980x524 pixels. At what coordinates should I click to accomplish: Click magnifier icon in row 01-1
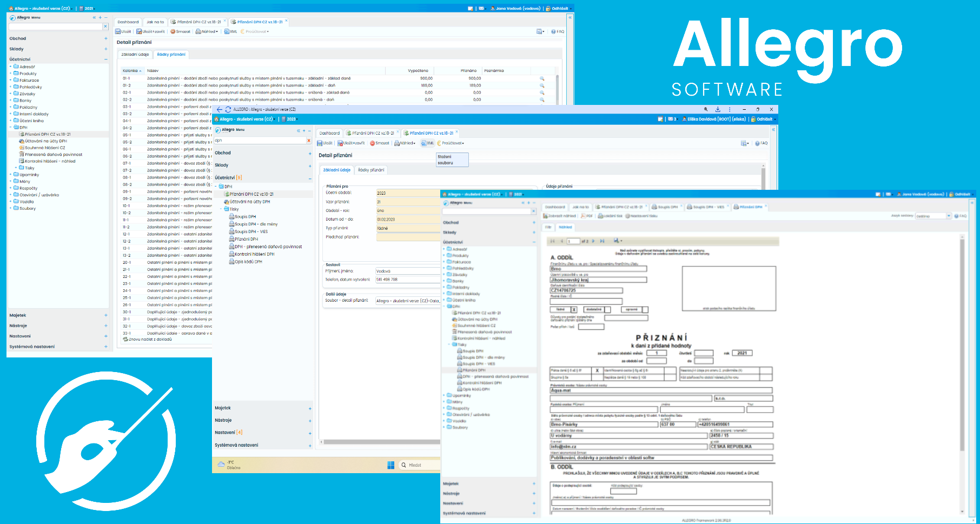click(x=541, y=78)
